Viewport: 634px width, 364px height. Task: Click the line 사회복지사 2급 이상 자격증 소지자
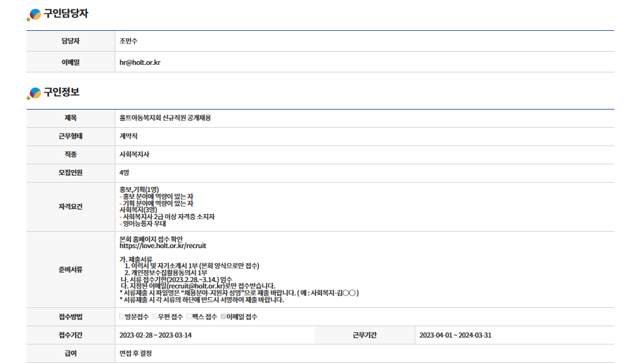point(167,217)
